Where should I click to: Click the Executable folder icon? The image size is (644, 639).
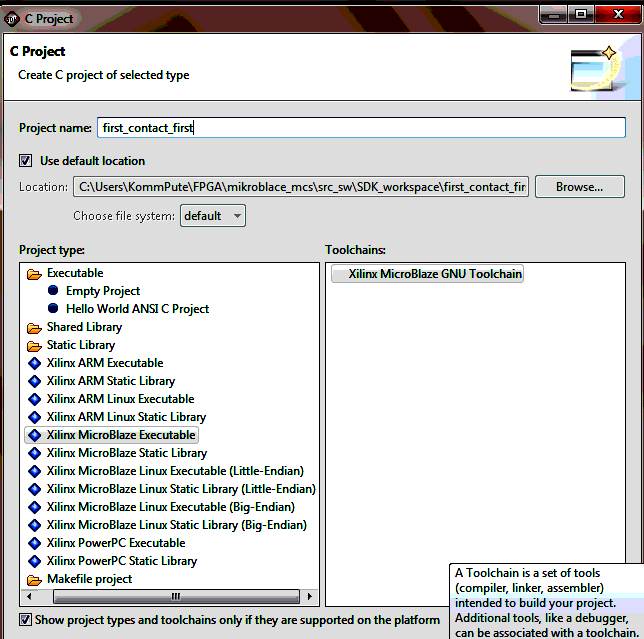pos(34,274)
